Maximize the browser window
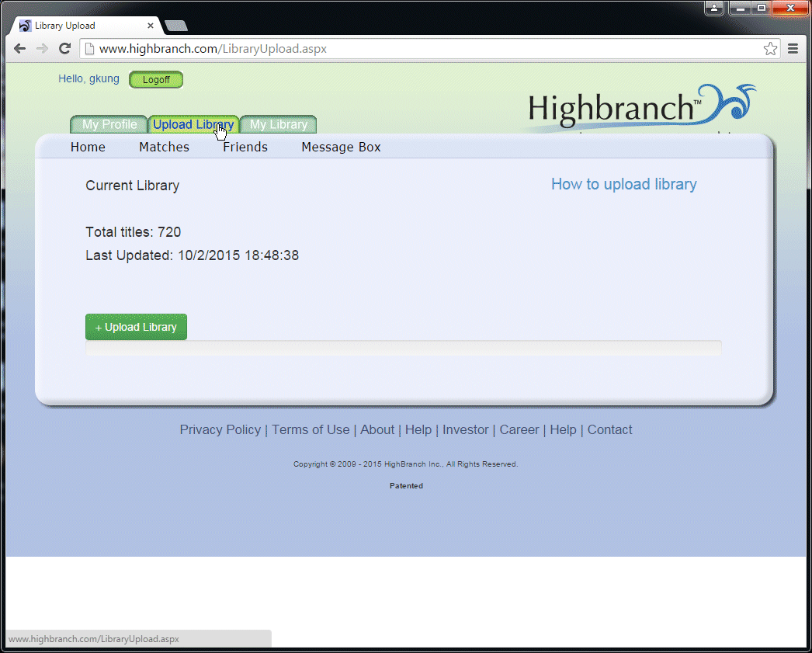This screenshot has width=812, height=653. tap(762, 8)
